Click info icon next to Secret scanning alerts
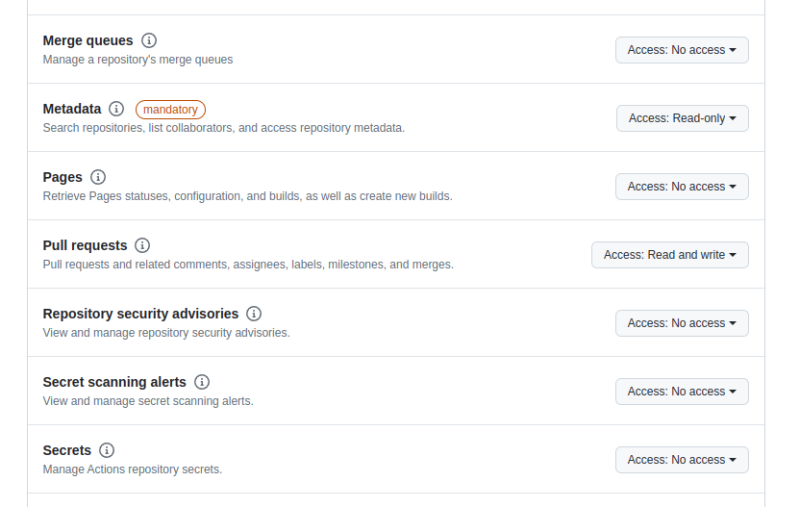This screenshot has height=507, width=800. pyautogui.click(x=202, y=382)
